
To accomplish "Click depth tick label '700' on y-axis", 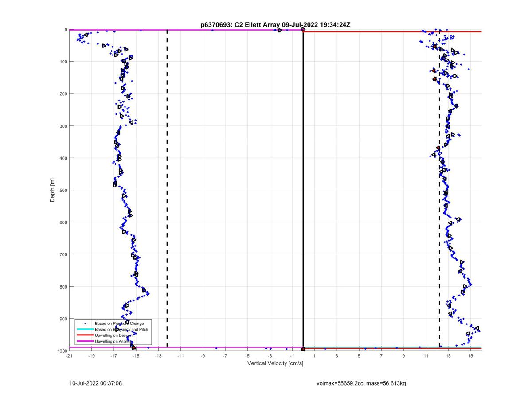I will pos(63,254).
